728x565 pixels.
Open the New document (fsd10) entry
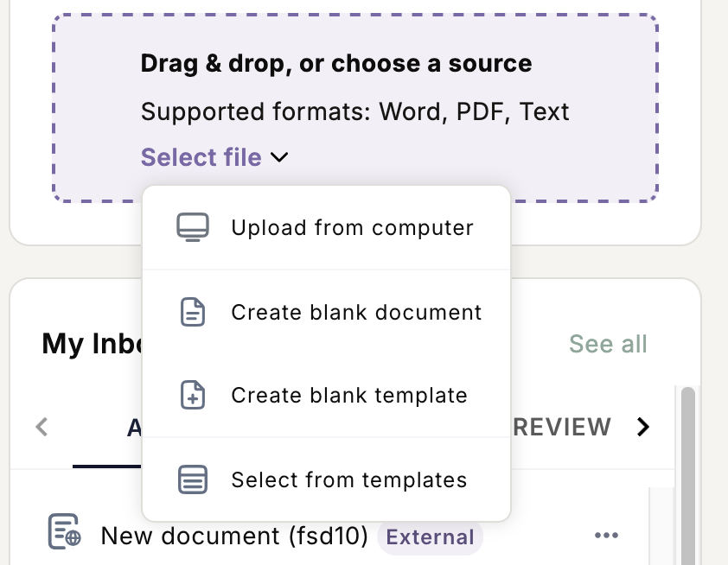coord(234,536)
